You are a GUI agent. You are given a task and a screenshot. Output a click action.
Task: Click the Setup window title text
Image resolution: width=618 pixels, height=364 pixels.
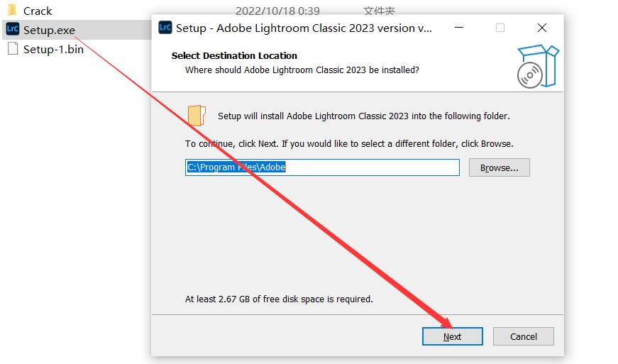pyautogui.click(x=304, y=28)
